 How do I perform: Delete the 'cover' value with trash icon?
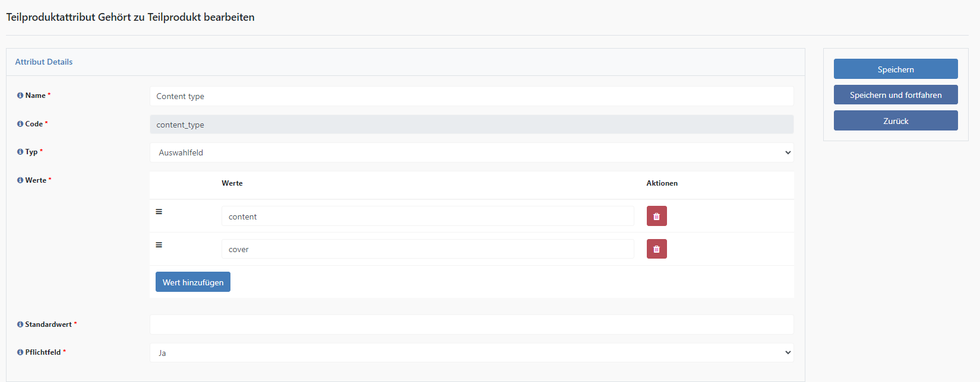(x=656, y=249)
